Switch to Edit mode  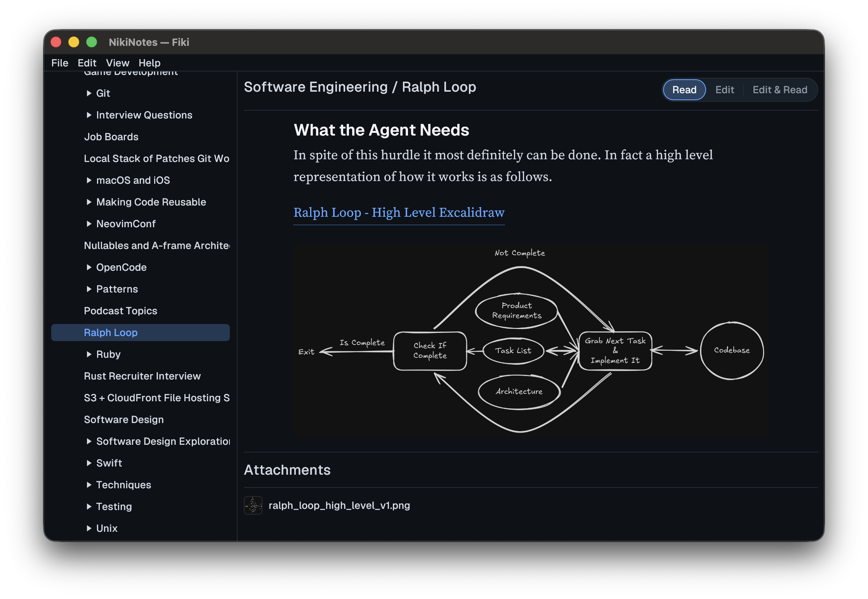724,90
